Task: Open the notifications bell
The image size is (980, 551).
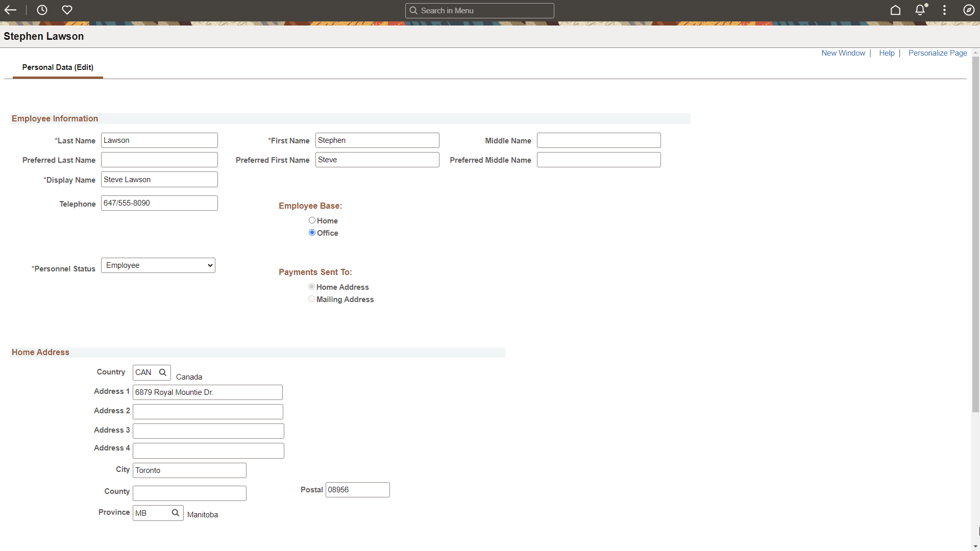Action: 920,10
